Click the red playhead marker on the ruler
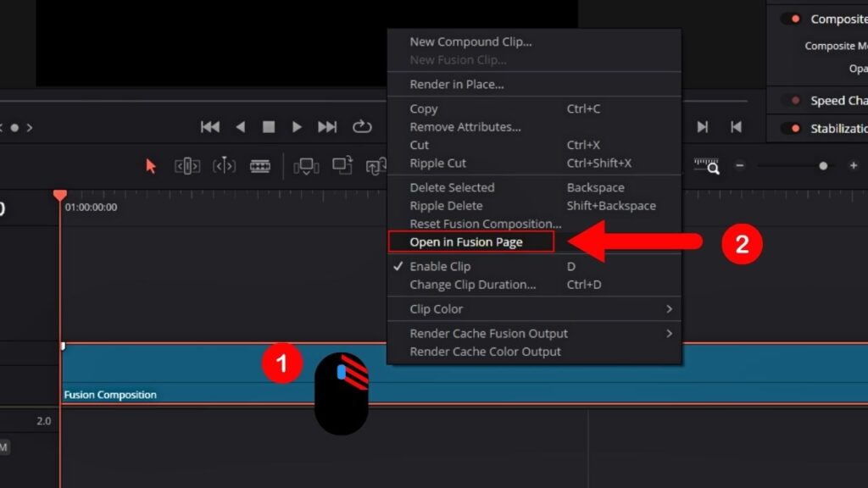 59,196
